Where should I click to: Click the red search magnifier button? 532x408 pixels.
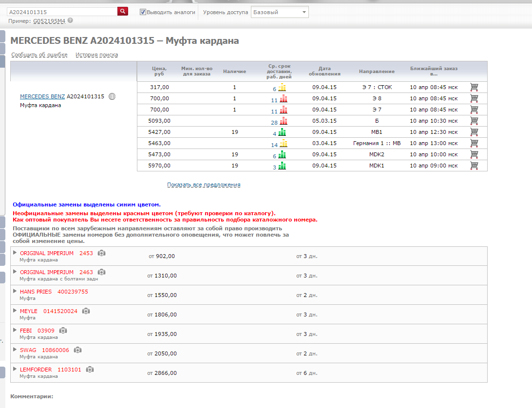pos(123,11)
